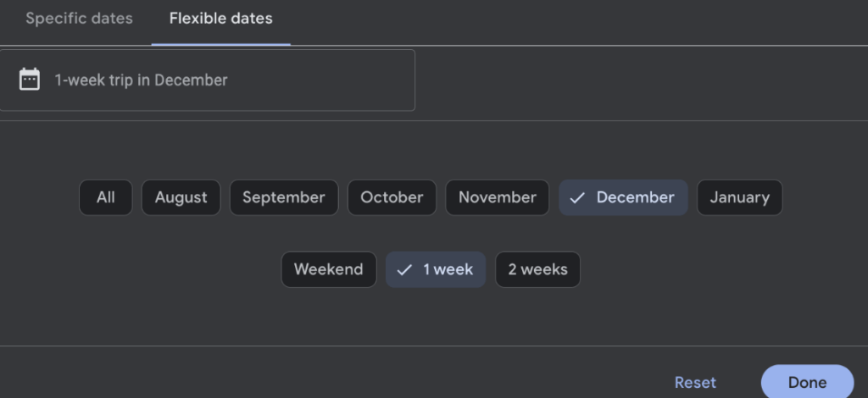Open the 1-week trip in December field
868x398 pixels.
tap(207, 80)
